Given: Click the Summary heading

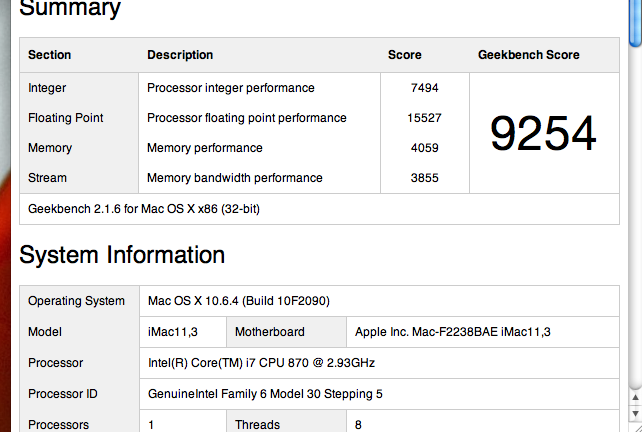Looking at the screenshot, I should tap(70, 10).
